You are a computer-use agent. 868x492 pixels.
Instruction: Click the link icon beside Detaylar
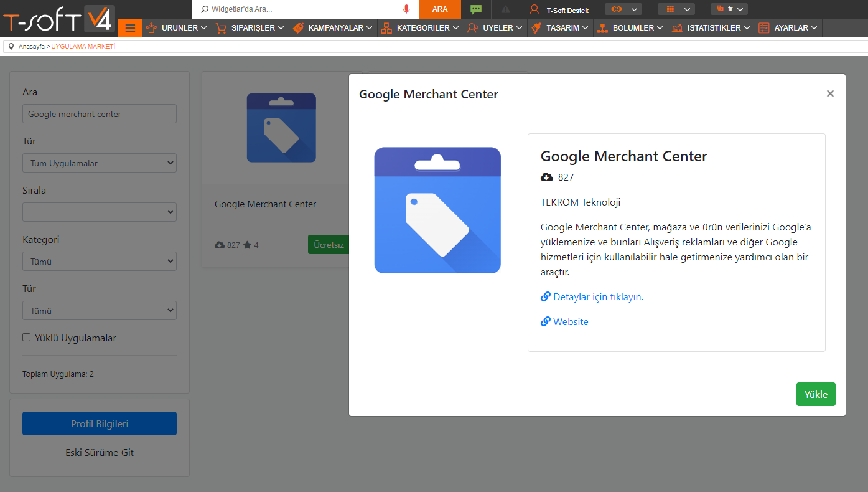pyautogui.click(x=546, y=296)
